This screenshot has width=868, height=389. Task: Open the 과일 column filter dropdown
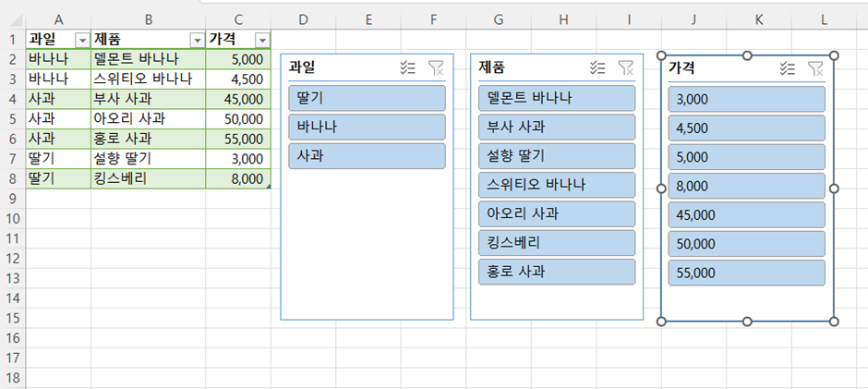pos(82,40)
